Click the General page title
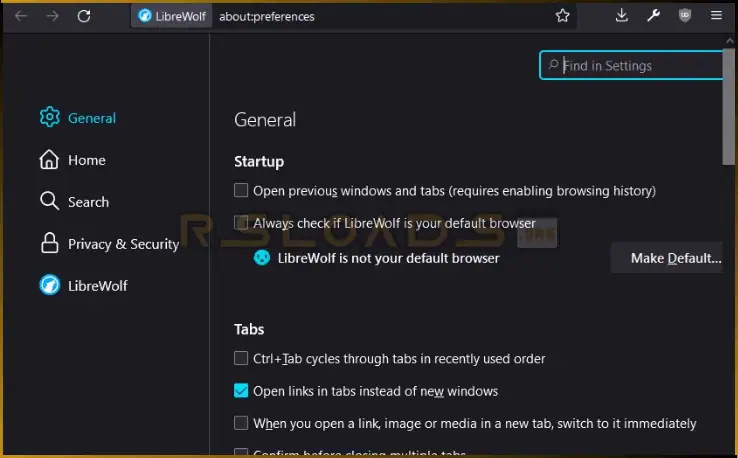 point(265,120)
